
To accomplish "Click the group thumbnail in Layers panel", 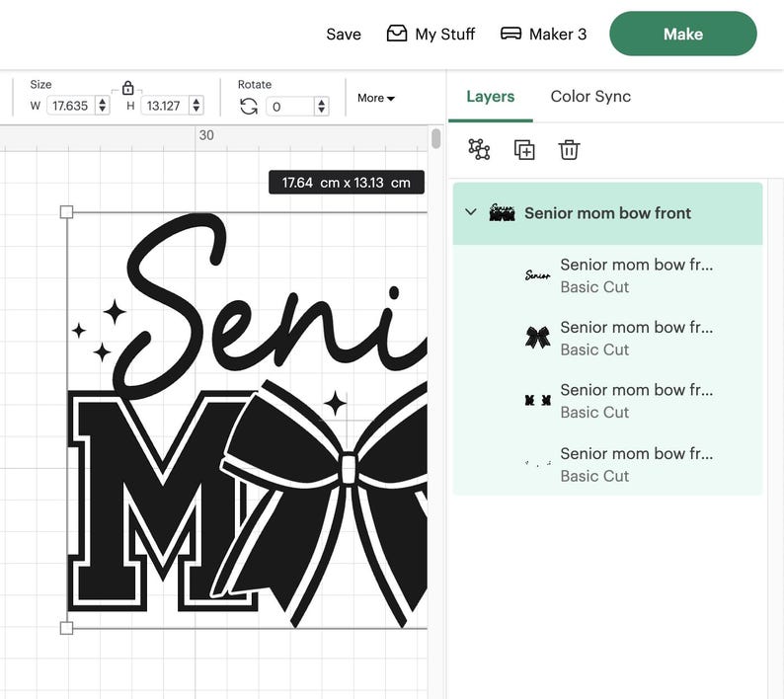I will [502, 213].
